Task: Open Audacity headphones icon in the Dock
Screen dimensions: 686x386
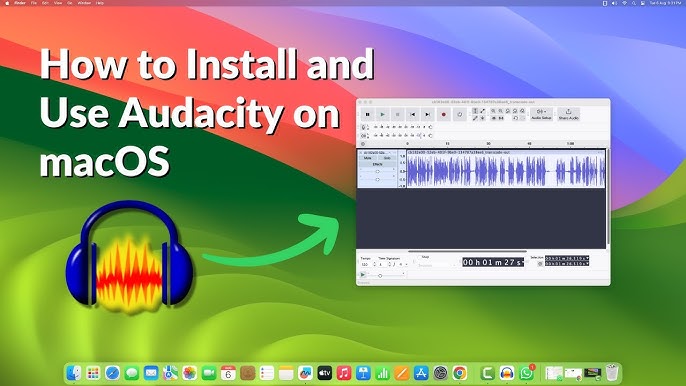Action: tap(507, 373)
